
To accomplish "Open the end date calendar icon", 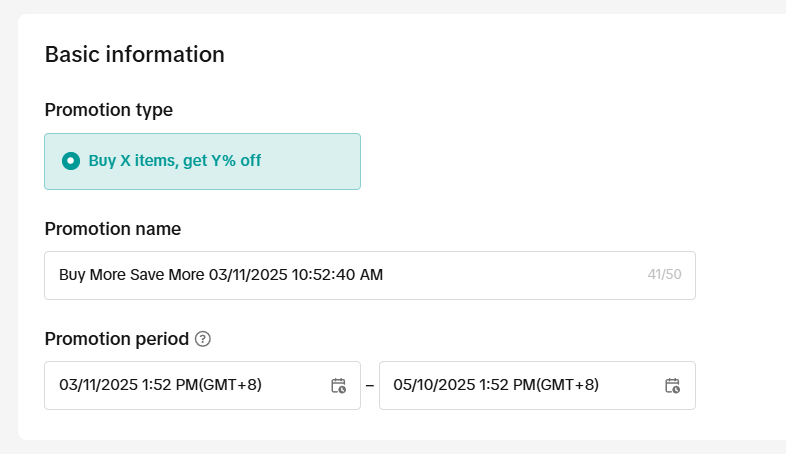I will (672, 385).
